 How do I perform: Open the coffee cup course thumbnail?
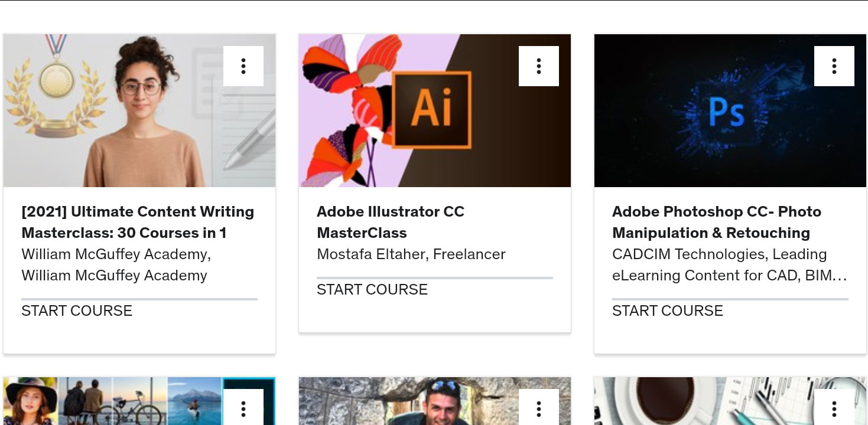[x=730, y=401]
